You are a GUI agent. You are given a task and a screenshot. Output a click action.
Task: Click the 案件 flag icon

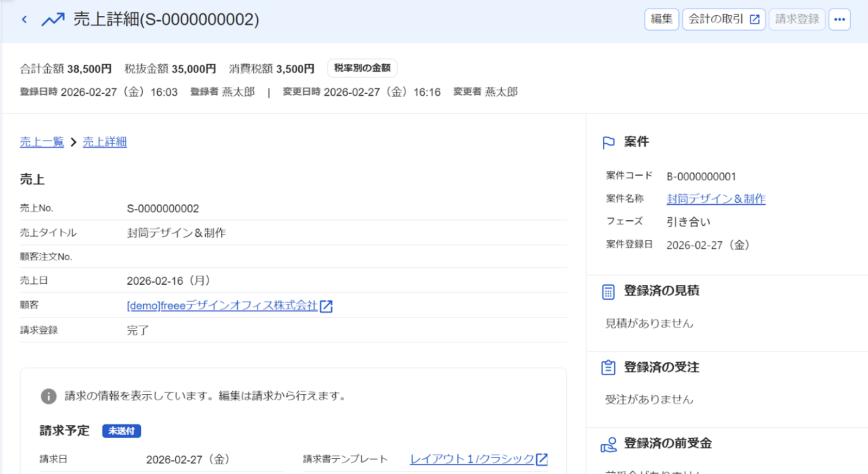[609, 143]
